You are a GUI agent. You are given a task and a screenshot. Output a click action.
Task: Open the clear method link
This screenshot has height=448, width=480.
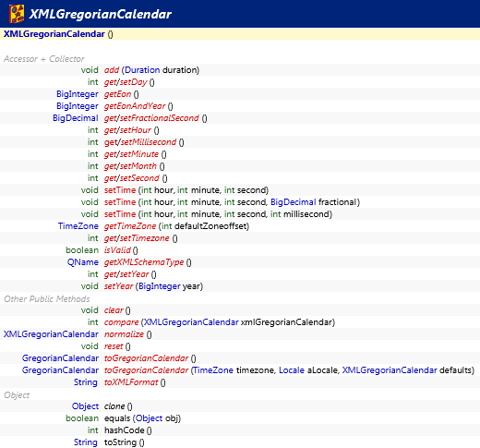click(x=114, y=310)
